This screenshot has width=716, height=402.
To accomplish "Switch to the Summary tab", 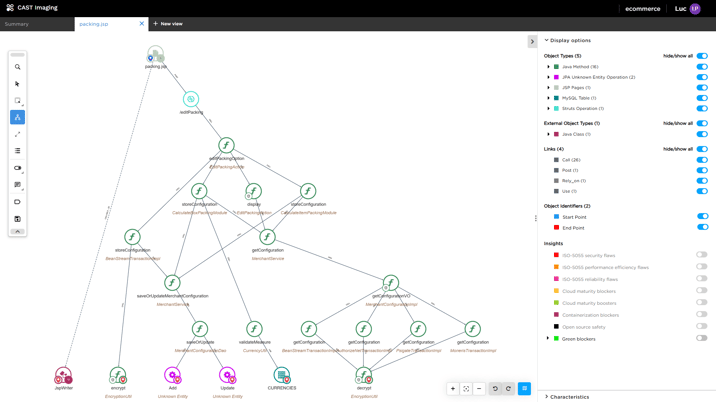I will coord(17,24).
